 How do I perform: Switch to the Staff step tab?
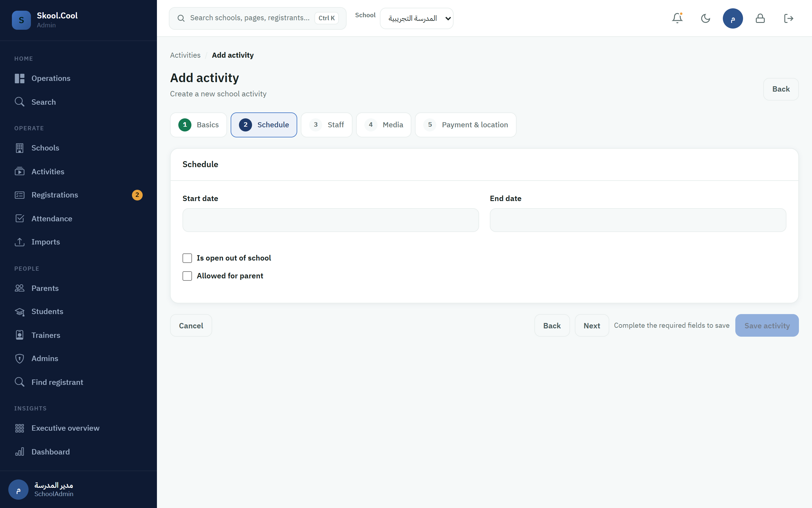(x=326, y=125)
